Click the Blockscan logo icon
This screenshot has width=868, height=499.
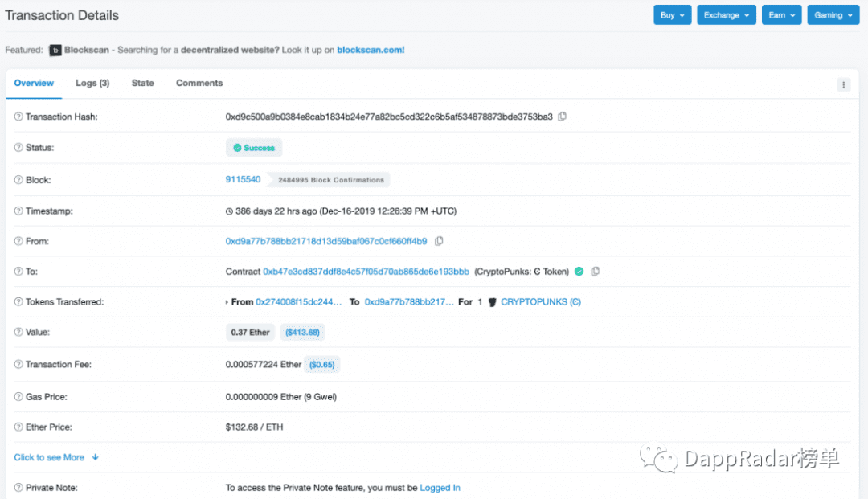click(x=55, y=51)
